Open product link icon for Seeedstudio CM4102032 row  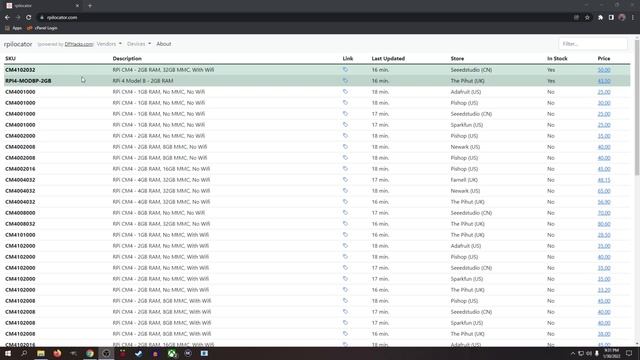(345, 70)
